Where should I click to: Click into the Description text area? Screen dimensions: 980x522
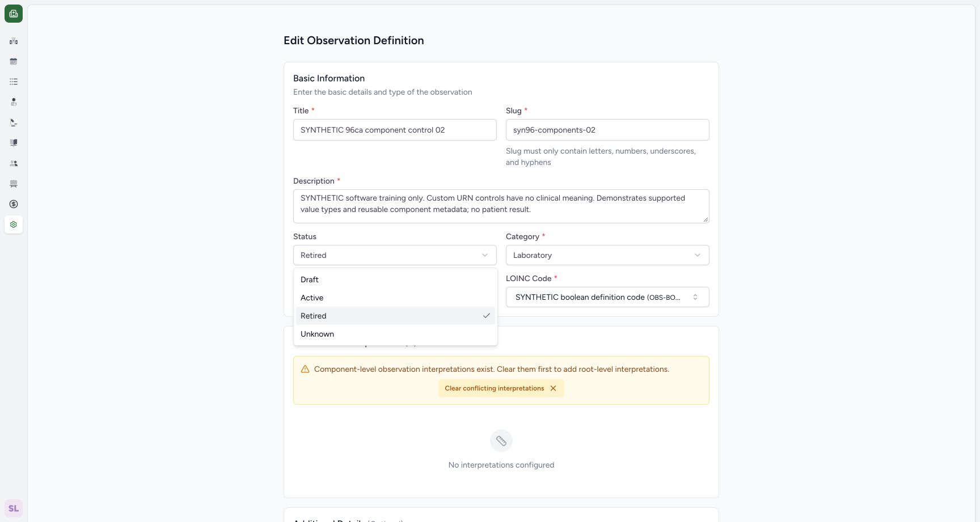pyautogui.click(x=501, y=206)
